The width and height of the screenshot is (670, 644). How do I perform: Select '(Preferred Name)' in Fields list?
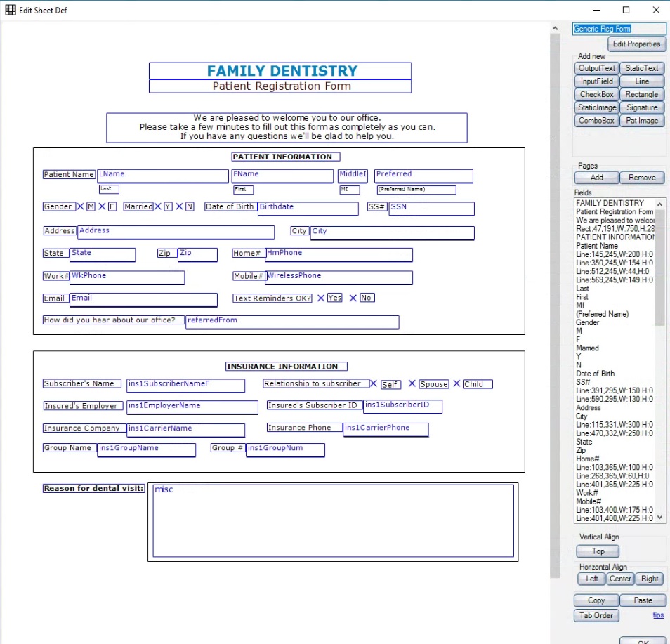pos(602,314)
